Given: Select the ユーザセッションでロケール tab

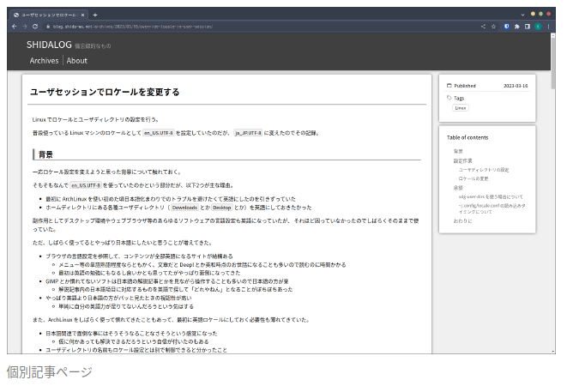Looking at the screenshot, I should pos(49,15).
